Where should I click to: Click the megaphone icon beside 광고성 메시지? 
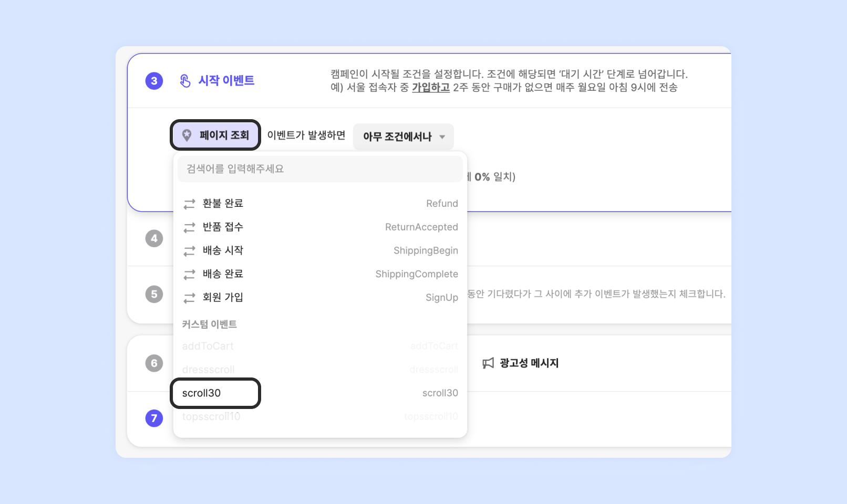488,363
